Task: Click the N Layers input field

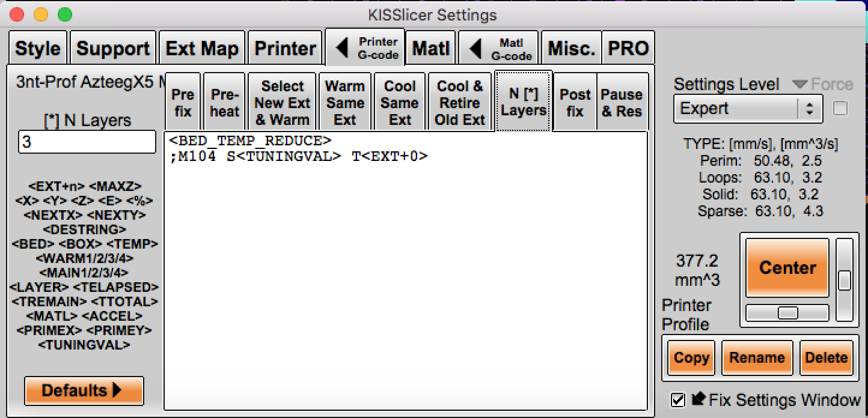Action: tap(87, 142)
